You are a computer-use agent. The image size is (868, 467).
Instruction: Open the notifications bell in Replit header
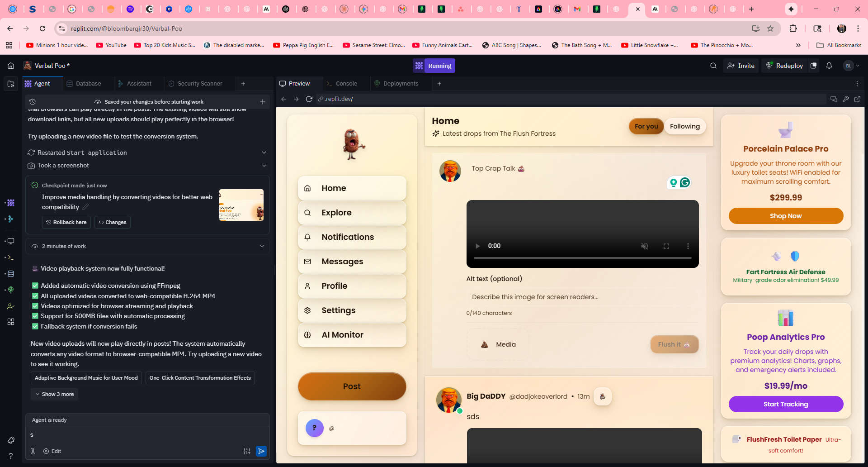(x=829, y=66)
